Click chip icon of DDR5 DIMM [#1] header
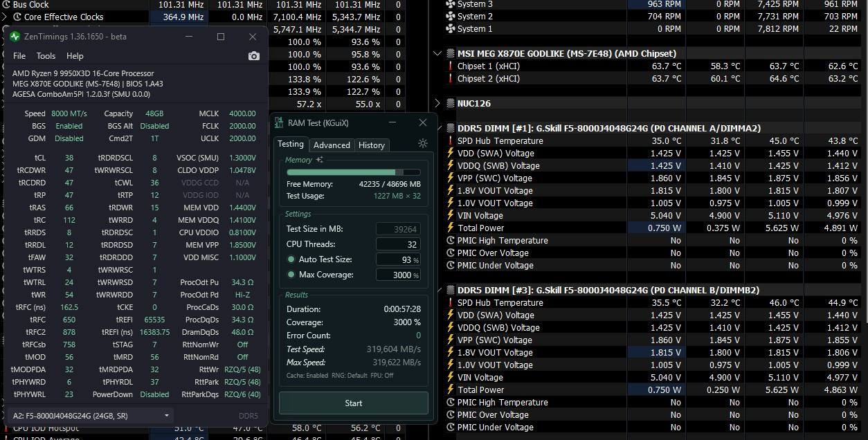Screen dimensions: 868x440 pyautogui.click(x=451, y=128)
